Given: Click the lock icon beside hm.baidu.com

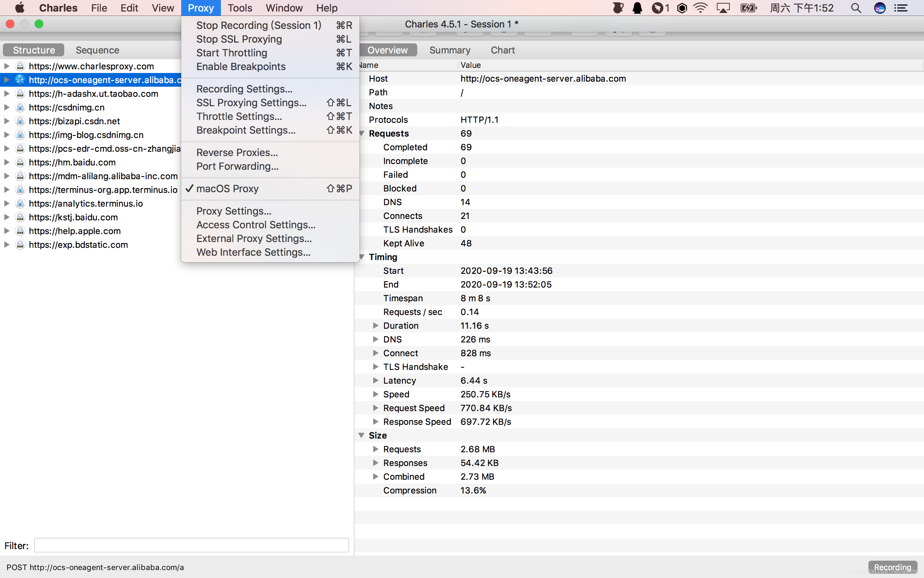Looking at the screenshot, I should (x=20, y=162).
